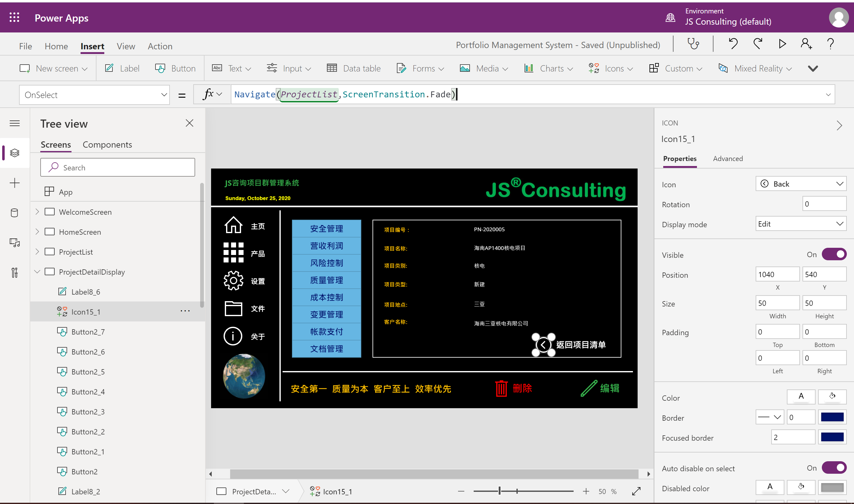Image resolution: width=854 pixels, height=504 pixels.
Task: Open the Focused border color swatch
Action: pos(832,437)
